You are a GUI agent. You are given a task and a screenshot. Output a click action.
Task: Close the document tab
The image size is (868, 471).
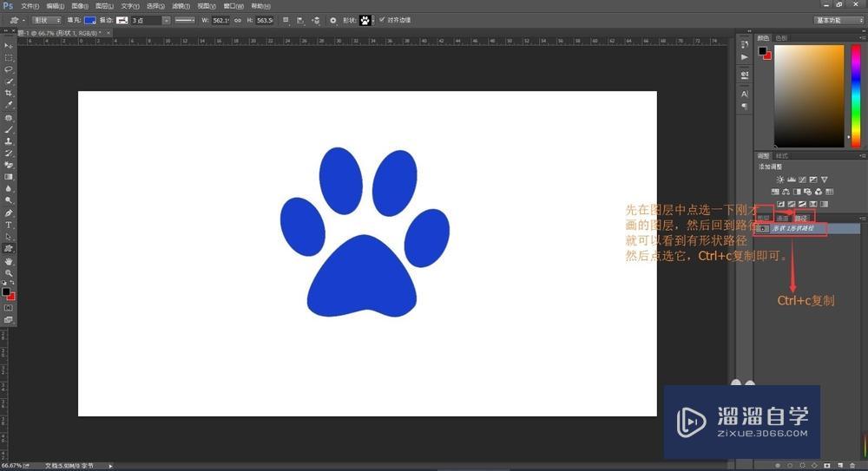click(x=108, y=33)
